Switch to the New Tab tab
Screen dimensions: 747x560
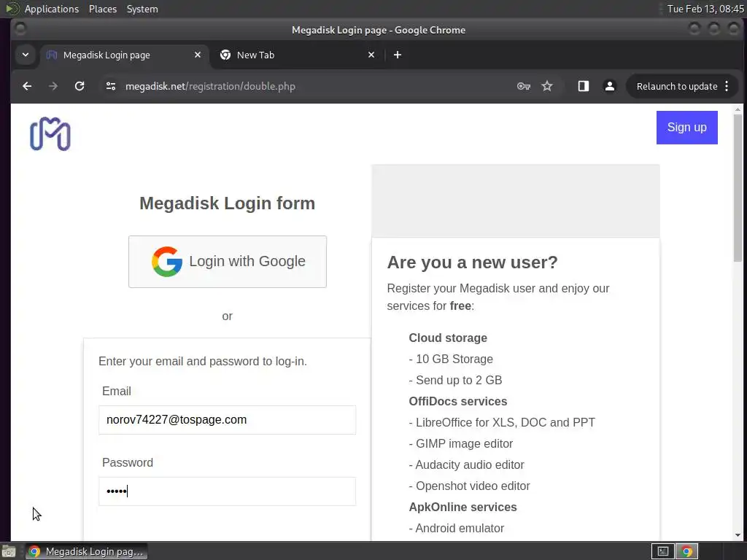point(292,55)
